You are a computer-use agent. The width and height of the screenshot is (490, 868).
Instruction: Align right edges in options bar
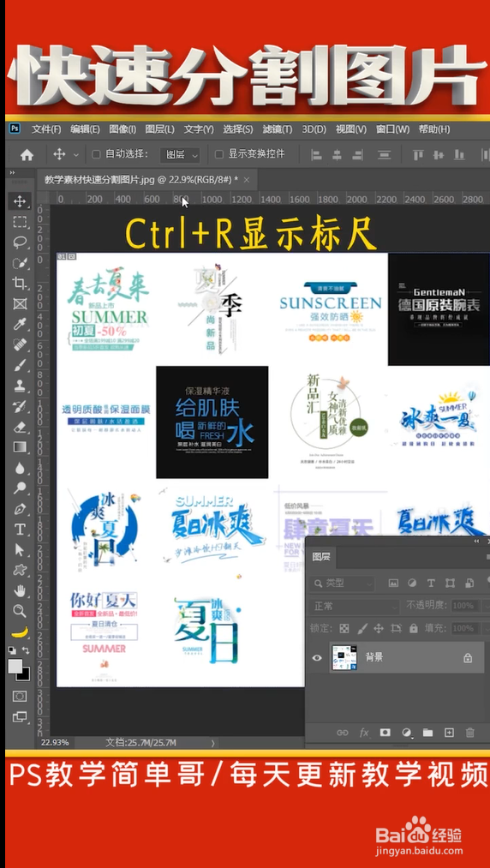tap(358, 155)
